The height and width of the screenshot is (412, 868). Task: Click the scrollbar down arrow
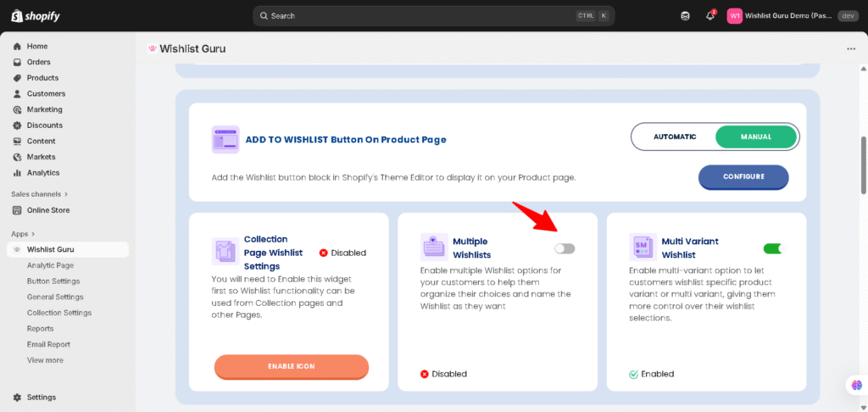[864, 408]
